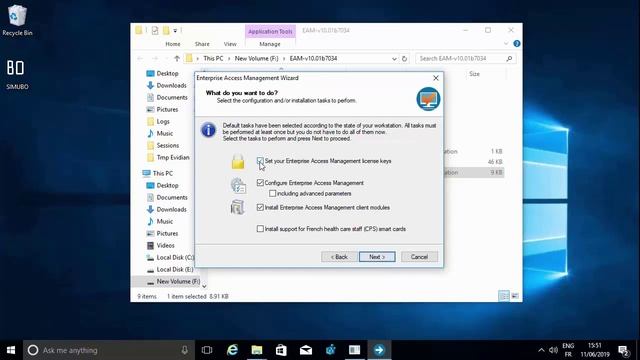Open Mail app from the taskbar

[306, 350]
